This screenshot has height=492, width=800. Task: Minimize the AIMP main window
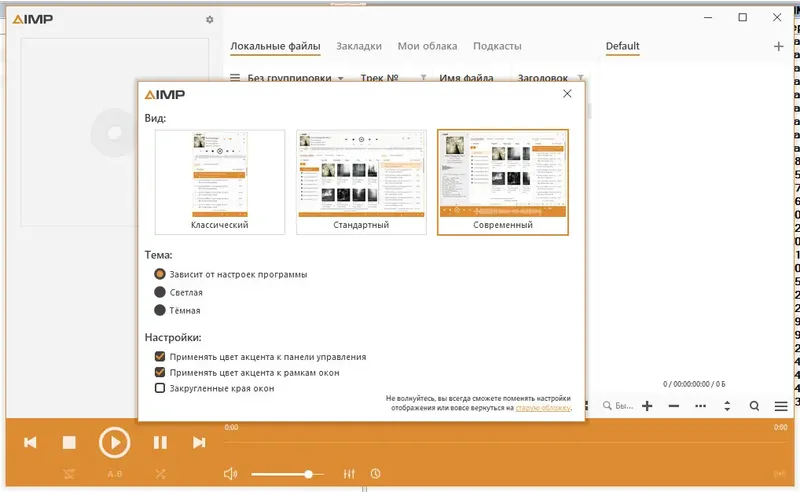(708, 17)
